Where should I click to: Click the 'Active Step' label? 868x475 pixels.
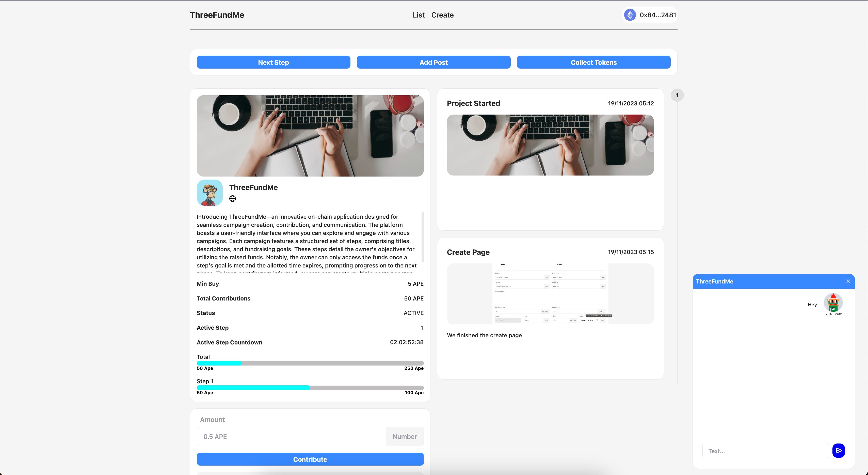(213, 328)
